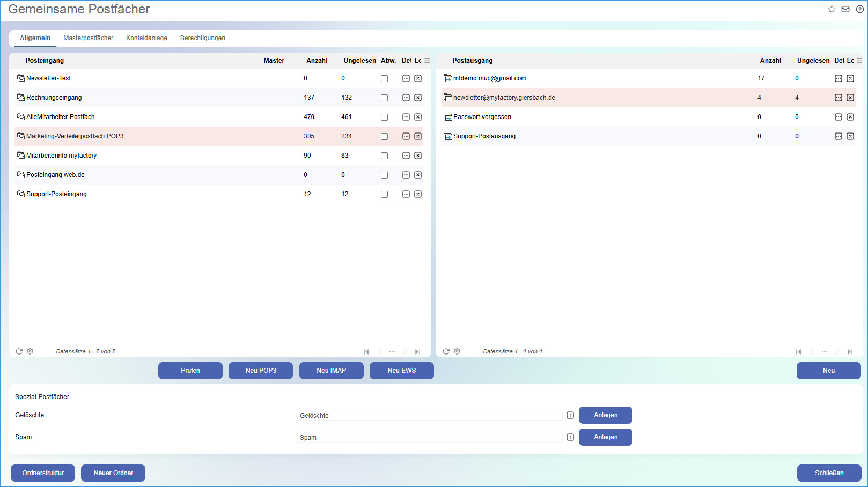
Task: Open Posteingang column menu icon
Action: [427, 61]
